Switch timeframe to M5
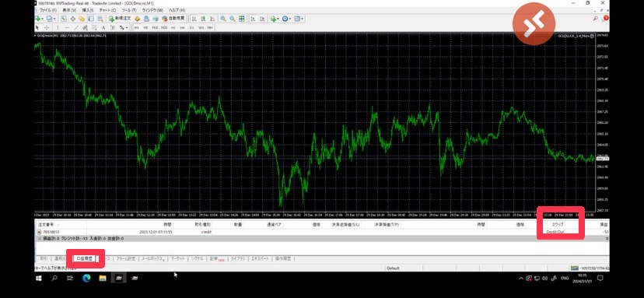This screenshot has width=644, height=298. (145, 27)
